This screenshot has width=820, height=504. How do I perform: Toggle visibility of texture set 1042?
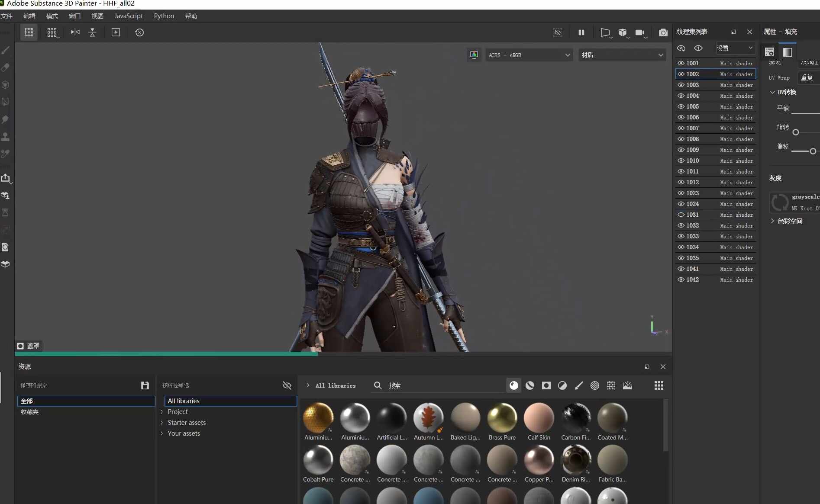click(x=681, y=279)
